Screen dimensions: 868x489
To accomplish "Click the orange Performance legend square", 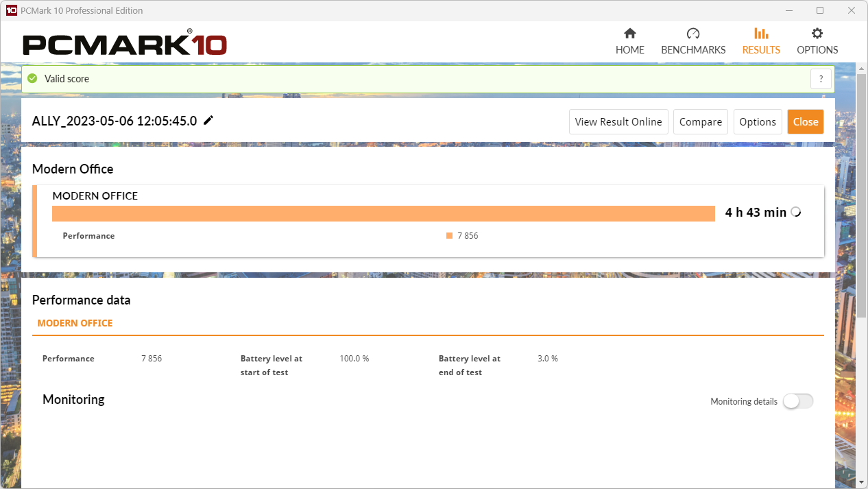I will 449,235.
